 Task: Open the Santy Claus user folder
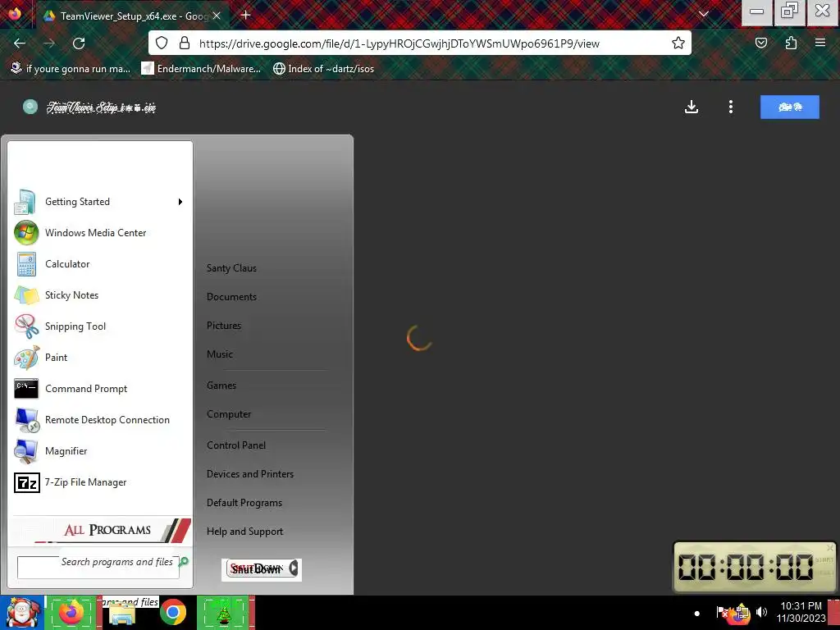231,268
